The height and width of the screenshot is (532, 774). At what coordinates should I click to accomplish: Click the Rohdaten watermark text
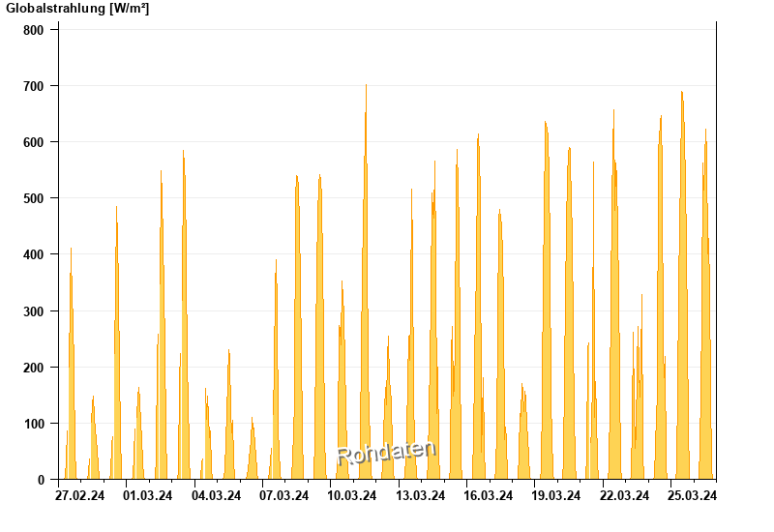(x=386, y=453)
